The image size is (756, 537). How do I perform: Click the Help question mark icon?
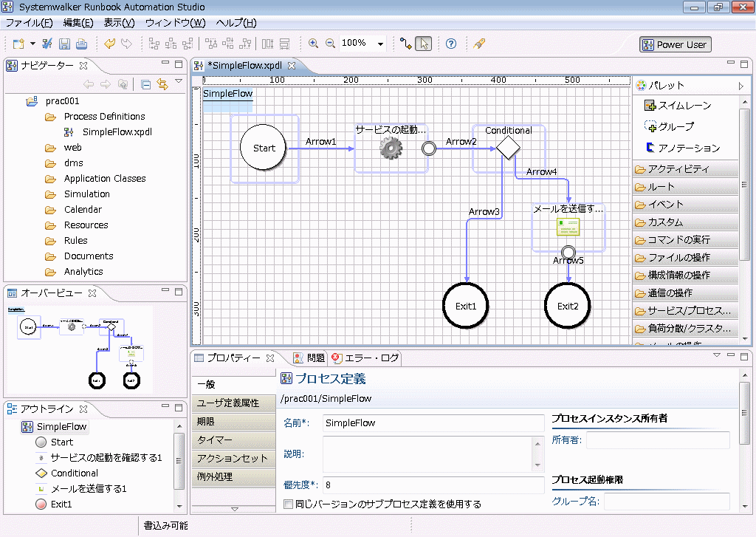point(451,44)
